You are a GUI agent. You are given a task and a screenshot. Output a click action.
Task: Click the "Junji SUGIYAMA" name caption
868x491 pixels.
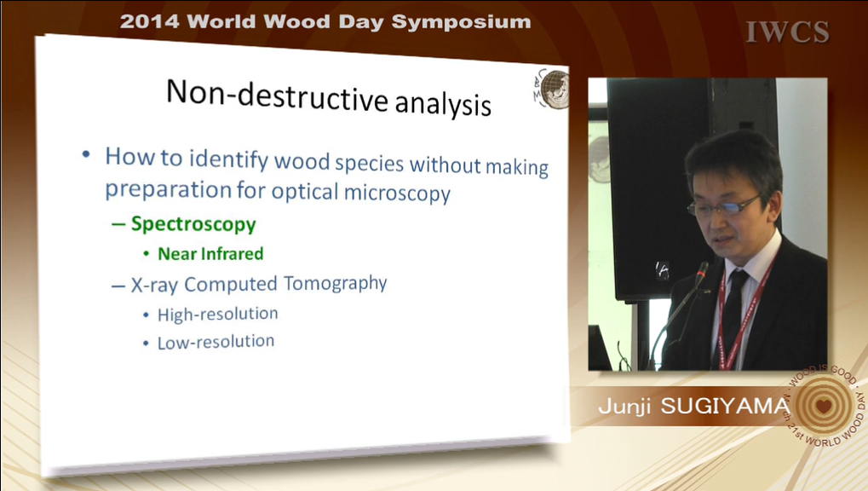[692, 407]
